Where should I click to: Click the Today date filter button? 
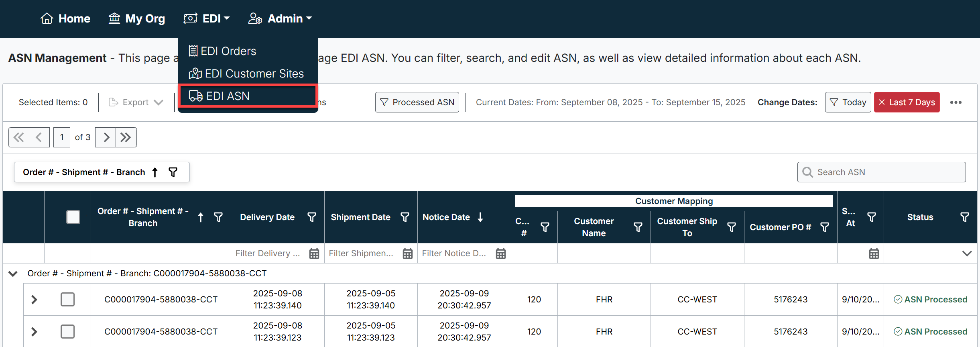tap(848, 102)
